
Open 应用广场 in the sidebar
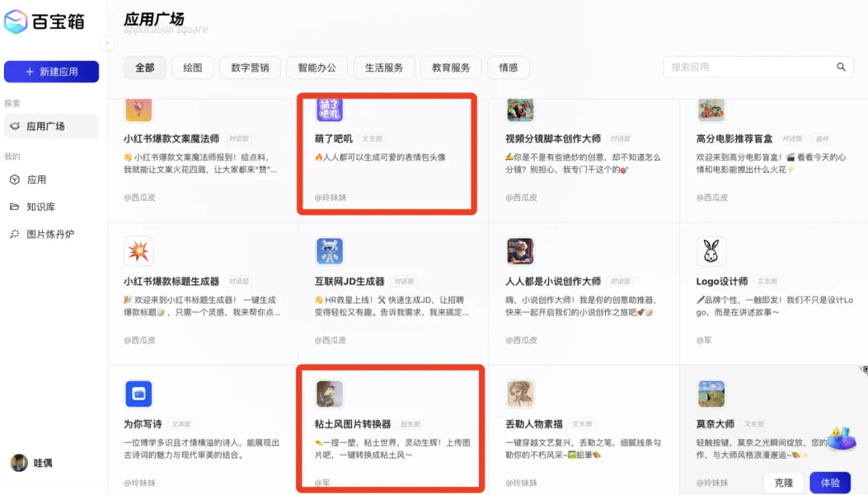click(51, 126)
